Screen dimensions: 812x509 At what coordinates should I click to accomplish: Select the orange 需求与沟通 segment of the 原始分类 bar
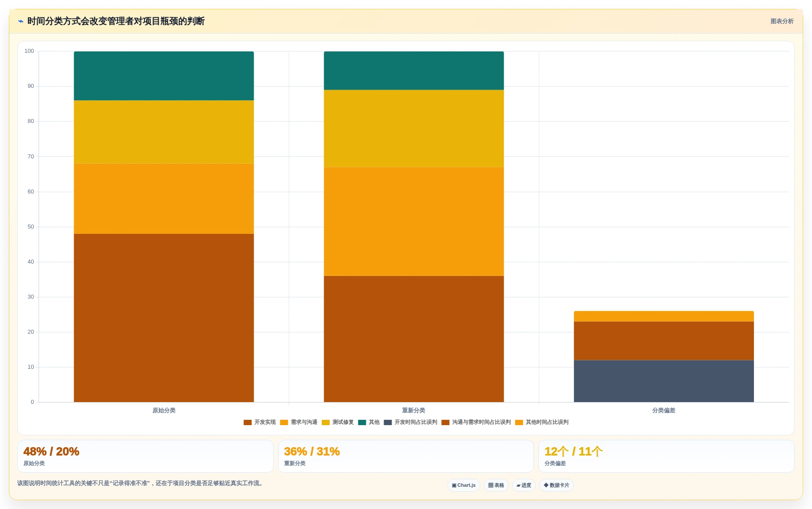click(x=164, y=199)
